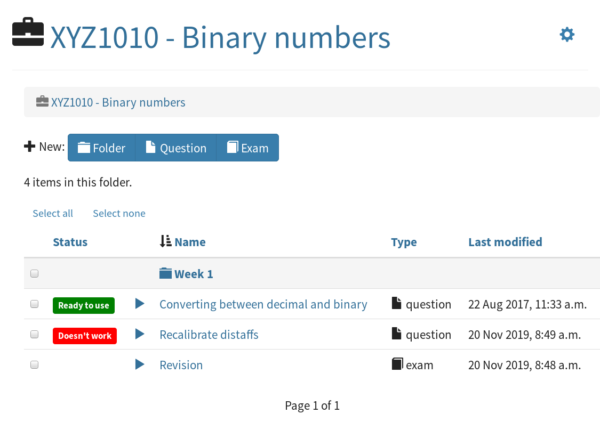The width and height of the screenshot is (600, 430).
Task: Click the plus icon beside New
Action: [29, 146]
